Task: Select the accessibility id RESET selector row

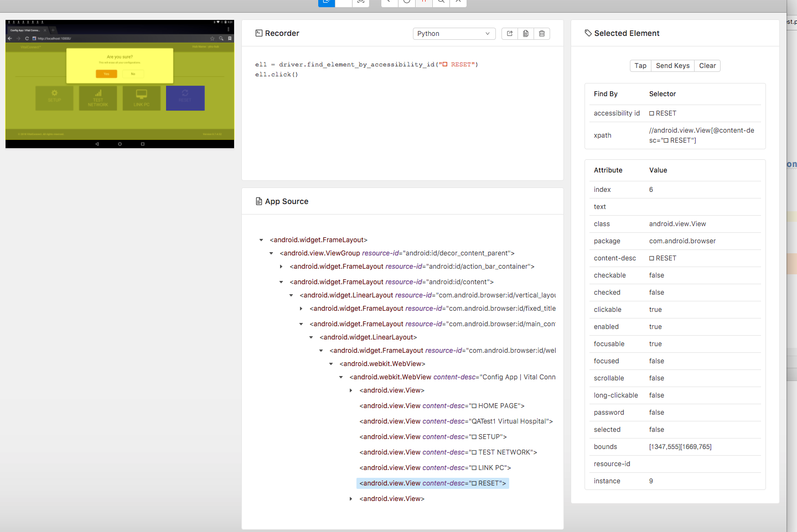Action: [x=675, y=113]
